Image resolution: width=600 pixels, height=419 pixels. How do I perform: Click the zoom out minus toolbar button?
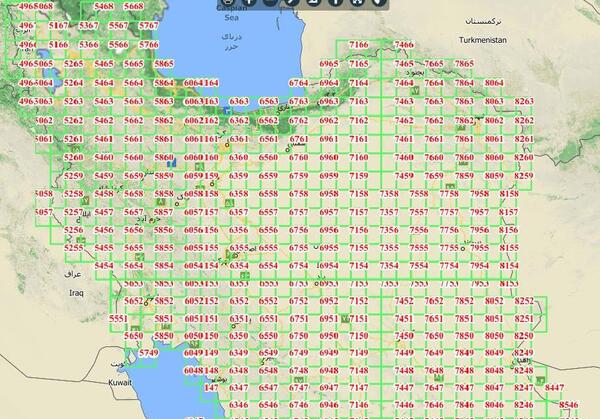pyautogui.click(x=271, y=2)
